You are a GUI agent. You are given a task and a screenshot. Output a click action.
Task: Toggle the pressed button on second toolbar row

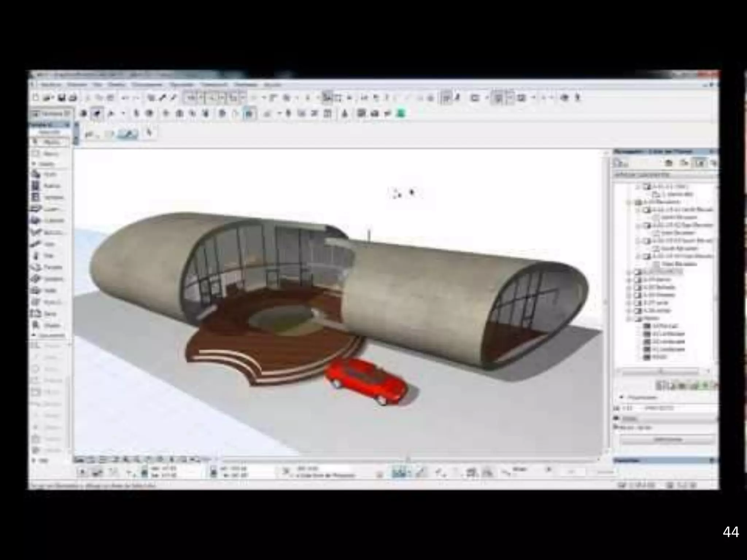click(x=97, y=113)
